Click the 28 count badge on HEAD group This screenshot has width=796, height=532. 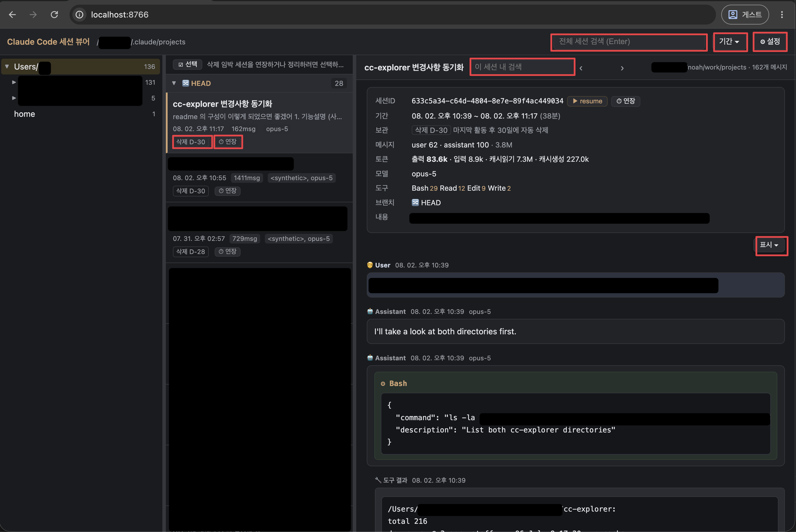pyautogui.click(x=339, y=83)
